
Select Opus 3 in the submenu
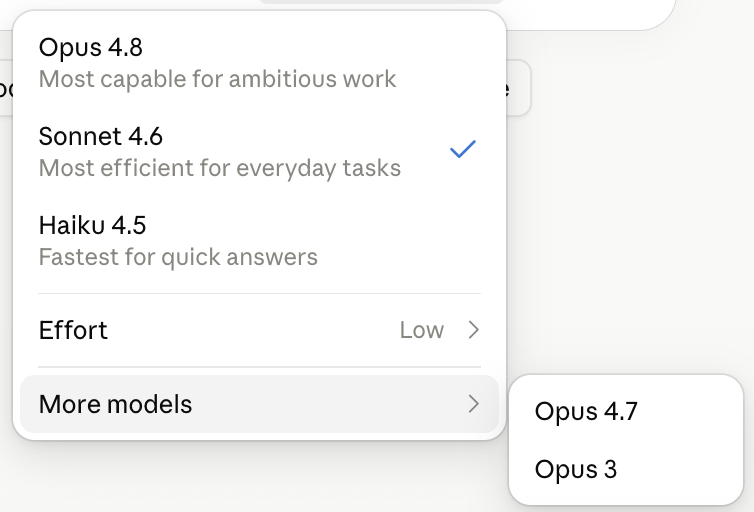tap(626, 469)
